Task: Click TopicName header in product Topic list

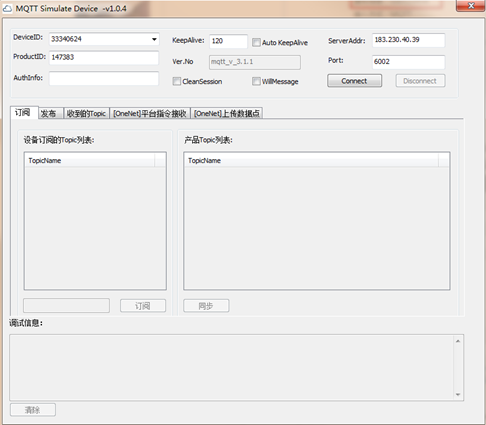Action: [x=312, y=160]
